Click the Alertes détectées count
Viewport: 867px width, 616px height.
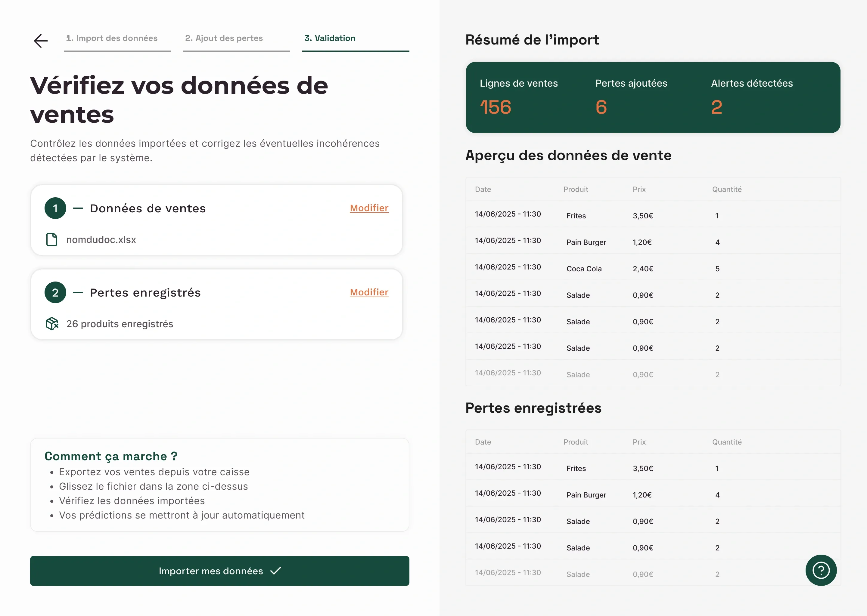[x=716, y=107]
